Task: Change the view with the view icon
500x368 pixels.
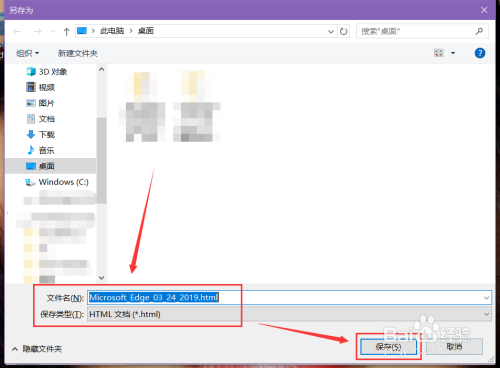Action: point(439,53)
